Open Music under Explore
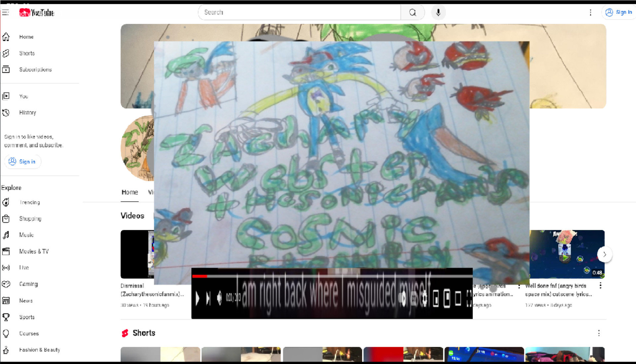 point(26,235)
